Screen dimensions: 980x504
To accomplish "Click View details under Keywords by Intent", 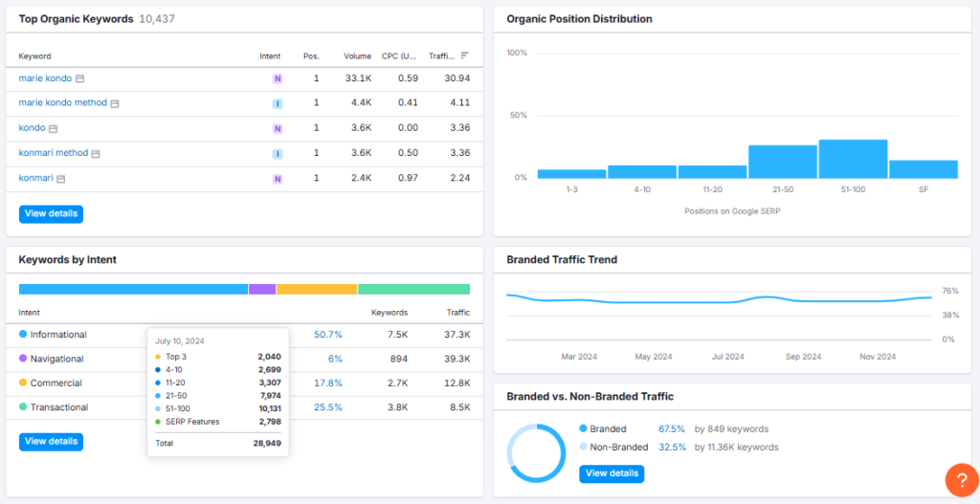I will 52,442.
